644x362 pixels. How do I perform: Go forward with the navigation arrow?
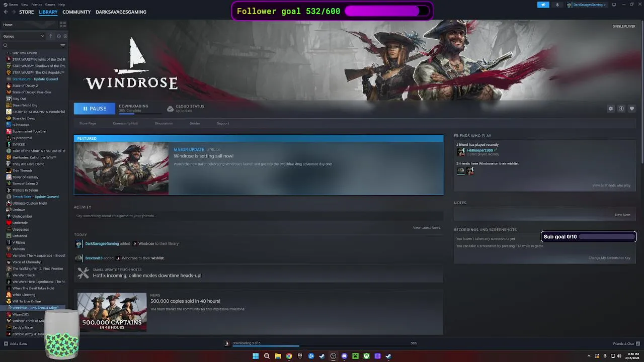click(x=13, y=12)
